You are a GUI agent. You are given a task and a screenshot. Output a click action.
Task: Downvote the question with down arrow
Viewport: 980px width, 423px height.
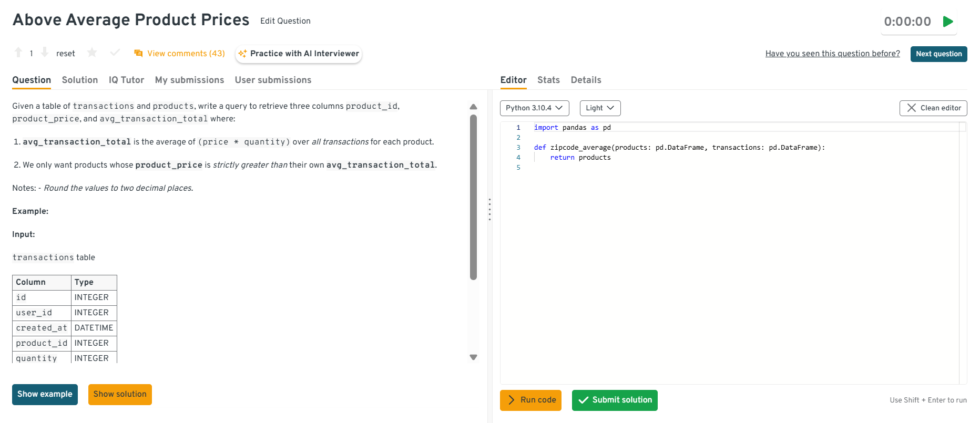click(45, 53)
